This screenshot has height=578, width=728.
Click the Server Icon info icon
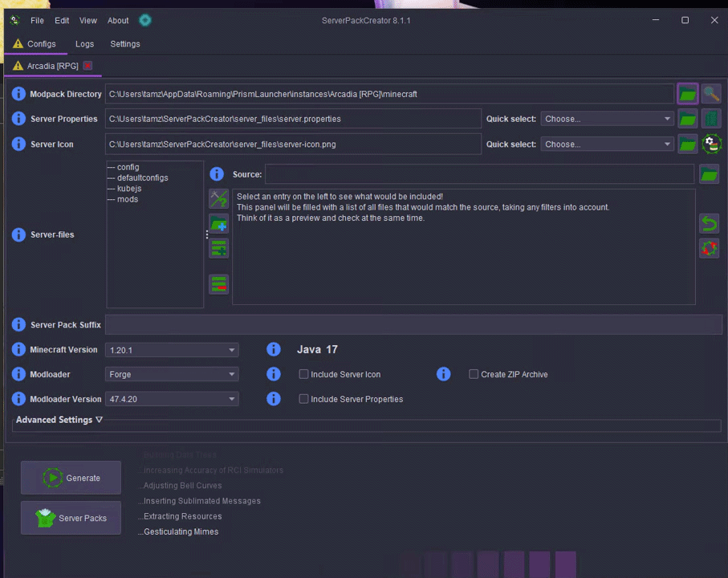pos(18,144)
